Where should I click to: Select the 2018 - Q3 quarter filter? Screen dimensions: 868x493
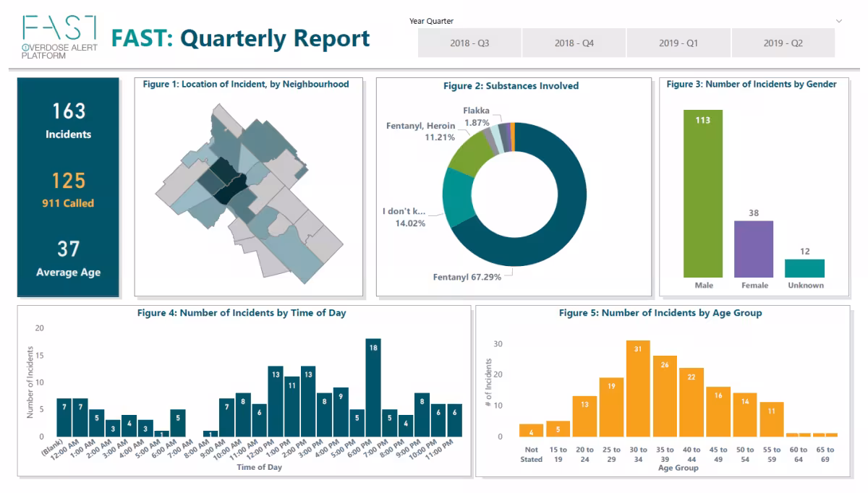(468, 43)
